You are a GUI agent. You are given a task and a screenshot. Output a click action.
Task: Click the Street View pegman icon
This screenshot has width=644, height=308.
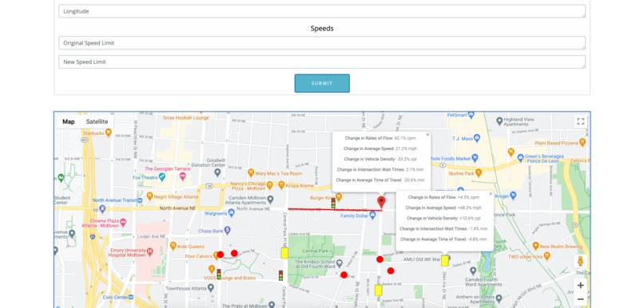580,261
